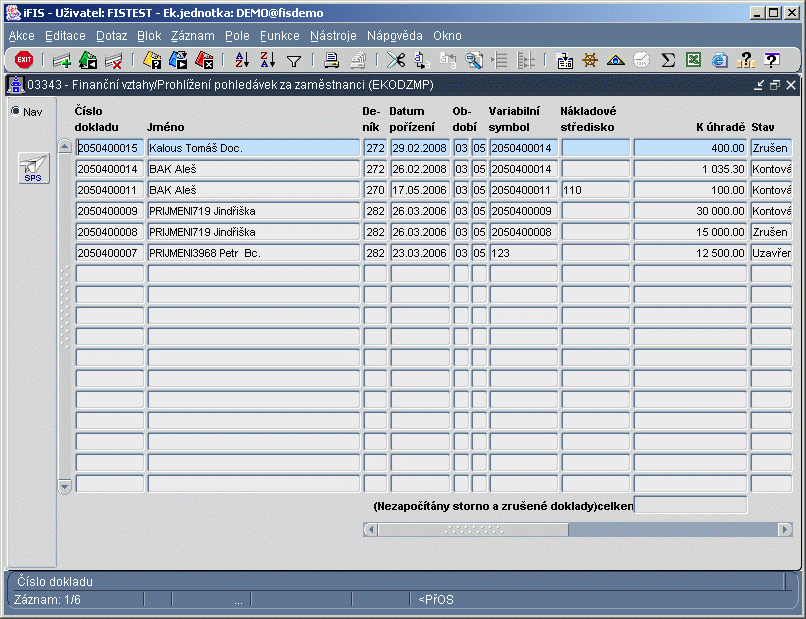Image resolution: width=806 pixels, height=619 pixels.
Task: Execute the query using the blue play icon
Action: click(178, 60)
